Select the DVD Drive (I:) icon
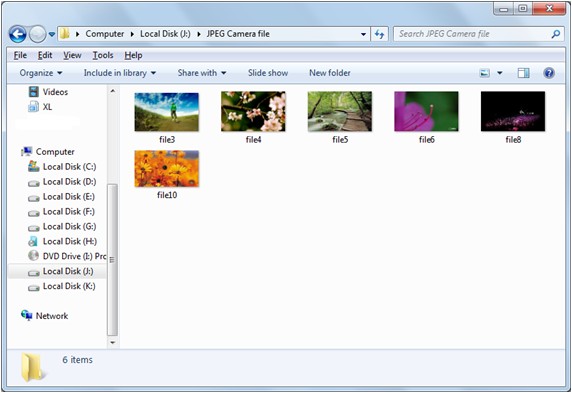This screenshot has height=393, width=572. (x=33, y=255)
